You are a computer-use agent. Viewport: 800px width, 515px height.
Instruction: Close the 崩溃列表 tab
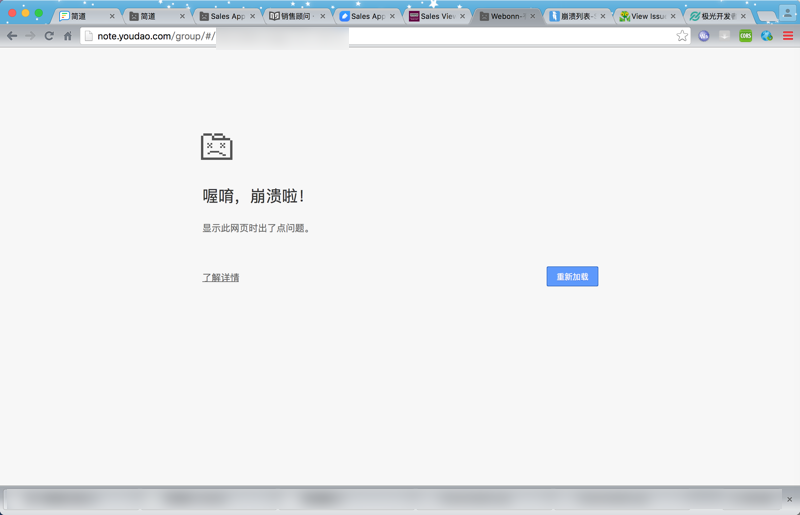[603, 16]
